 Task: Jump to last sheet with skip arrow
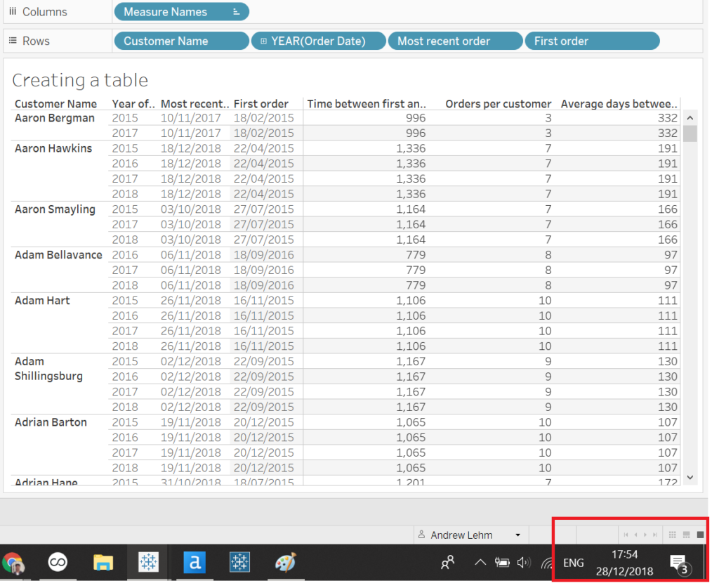point(655,535)
